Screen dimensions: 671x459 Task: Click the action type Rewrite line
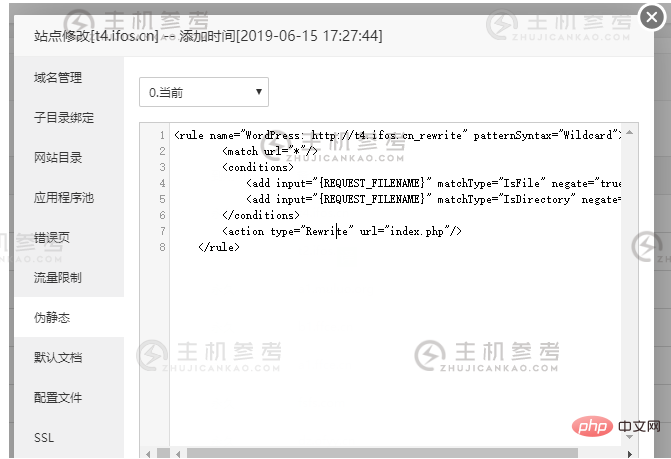click(341, 231)
